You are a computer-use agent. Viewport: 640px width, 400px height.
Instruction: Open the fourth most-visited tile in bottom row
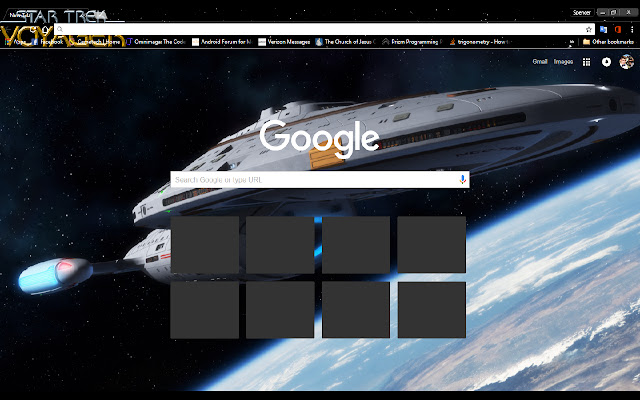[x=431, y=310]
